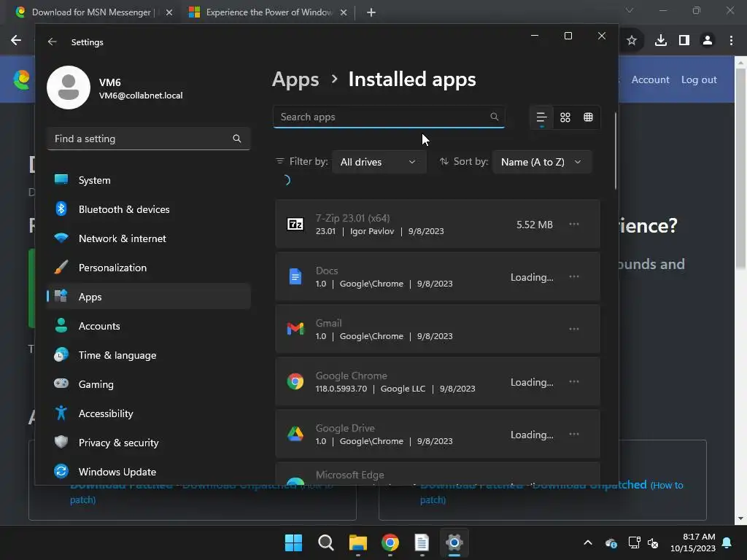The width and height of the screenshot is (747, 560).
Task: Open the System settings category
Action: pyautogui.click(x=149, y=180)
